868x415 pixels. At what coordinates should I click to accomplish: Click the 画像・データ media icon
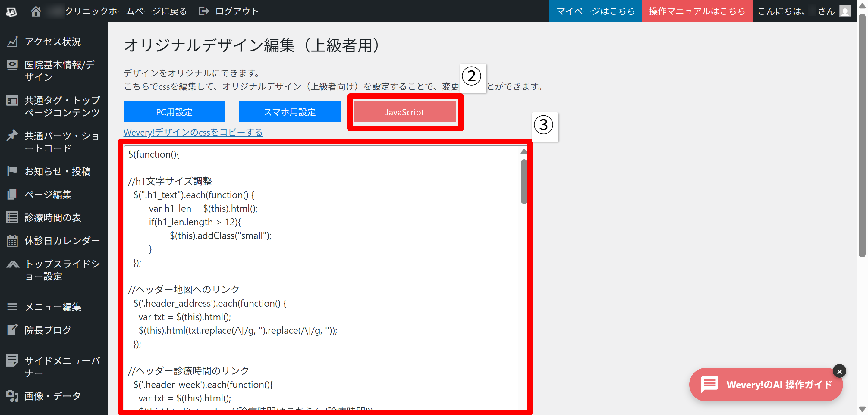pos(12,396)
